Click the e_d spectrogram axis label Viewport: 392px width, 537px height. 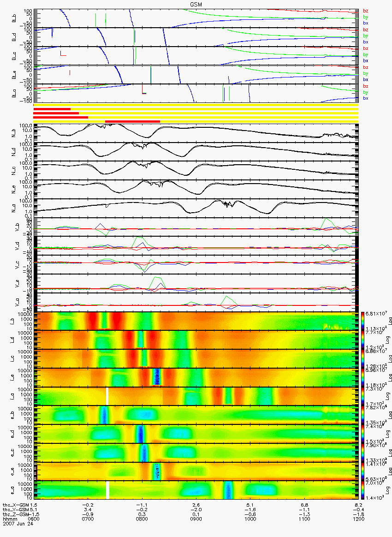(x=11, y=434)
